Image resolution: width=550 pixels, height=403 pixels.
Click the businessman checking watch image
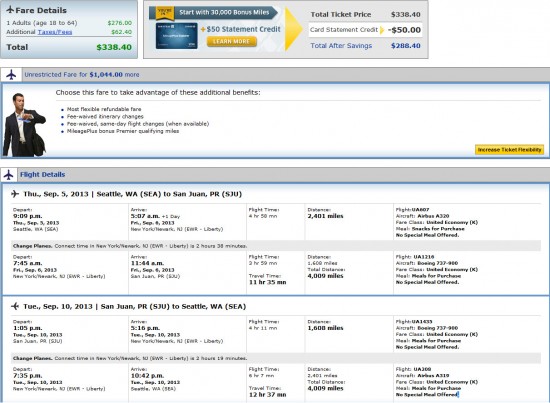(x=24, y=125)
